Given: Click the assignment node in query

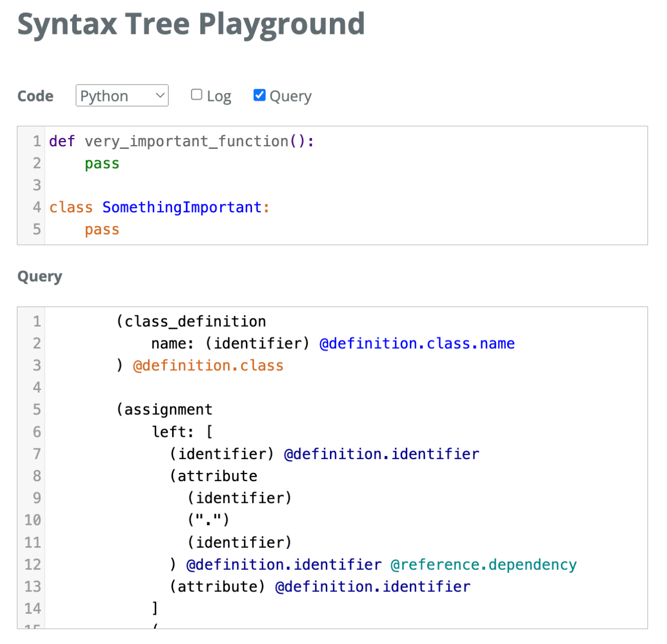Looking at the screenshot, I should [x=168, y=410].
